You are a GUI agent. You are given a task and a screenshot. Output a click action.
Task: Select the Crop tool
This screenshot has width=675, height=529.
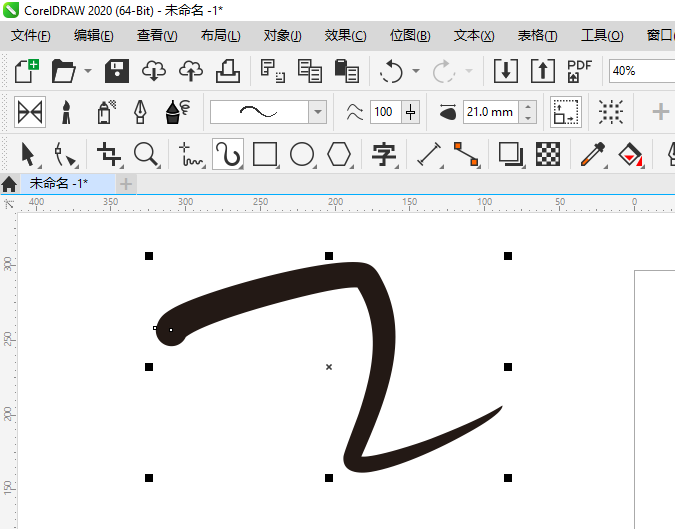click(109, 154)
